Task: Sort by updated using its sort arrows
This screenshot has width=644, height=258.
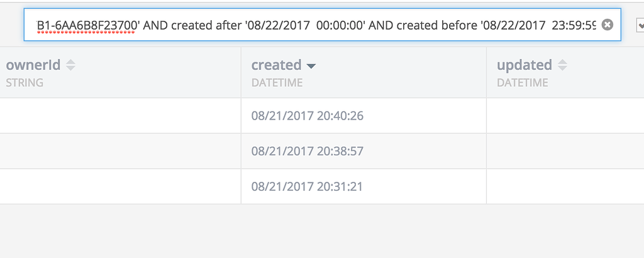Action: click(562, 65)
